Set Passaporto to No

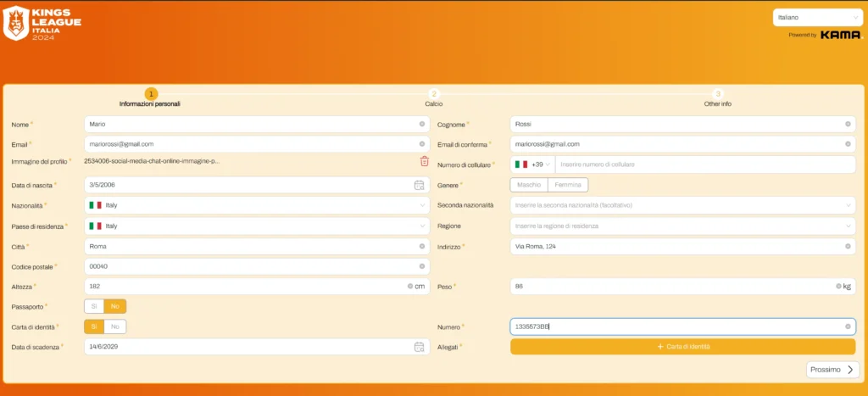point(115,306)
